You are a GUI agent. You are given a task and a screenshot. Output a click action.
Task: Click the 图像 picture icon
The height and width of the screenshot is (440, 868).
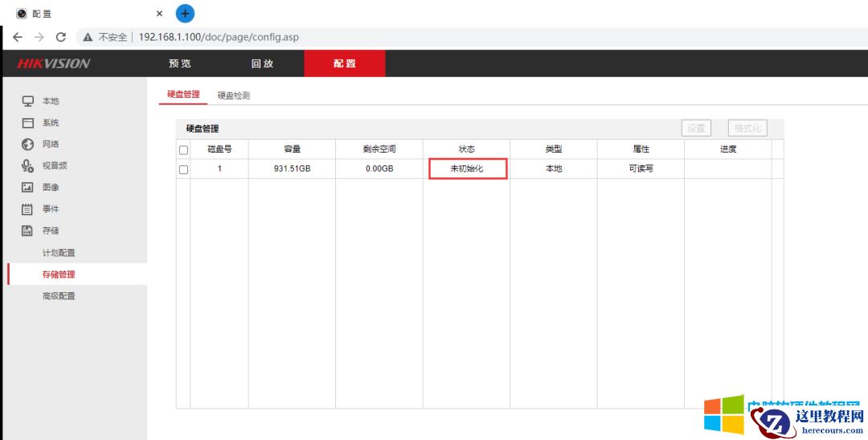27,187
